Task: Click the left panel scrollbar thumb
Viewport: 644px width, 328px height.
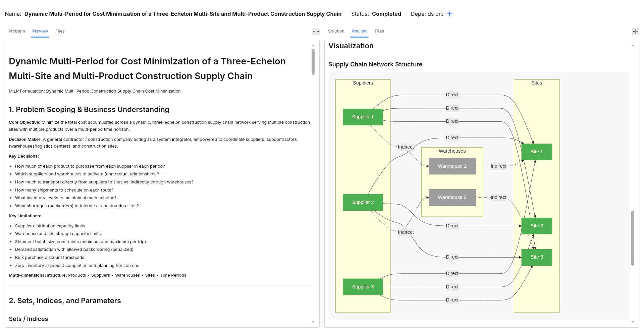Action: tap(313, 62)
